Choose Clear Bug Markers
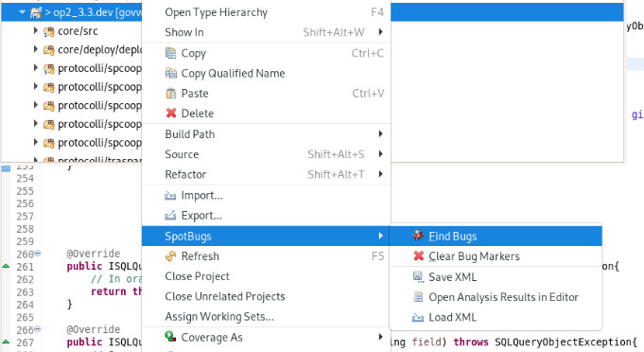The height and width of the screenshot is (352, 644). pos(496,255)
